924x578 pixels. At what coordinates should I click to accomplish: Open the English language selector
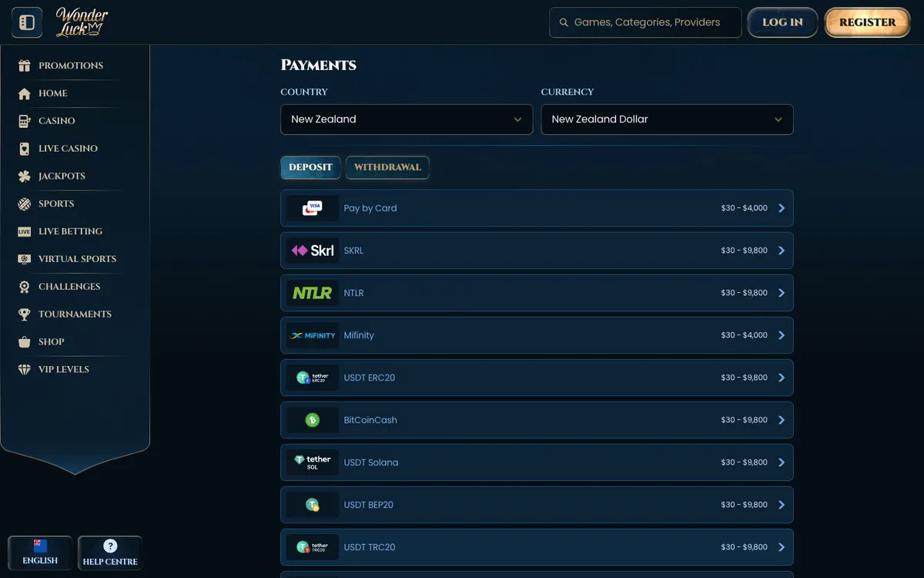tap(40, 553)
